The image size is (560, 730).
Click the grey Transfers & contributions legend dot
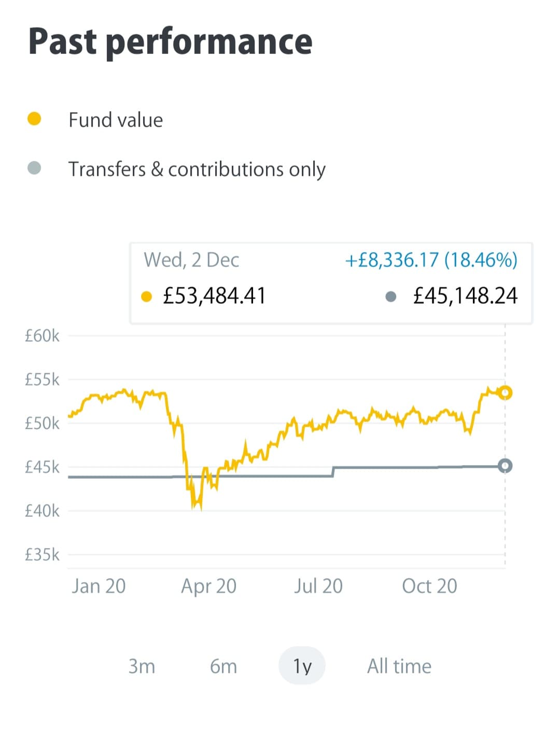point(34,168)
